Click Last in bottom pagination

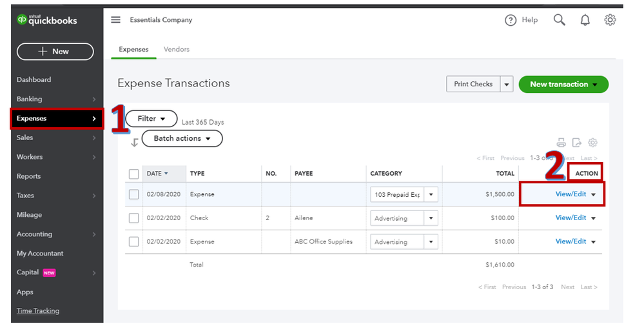(x=589, y=287)
